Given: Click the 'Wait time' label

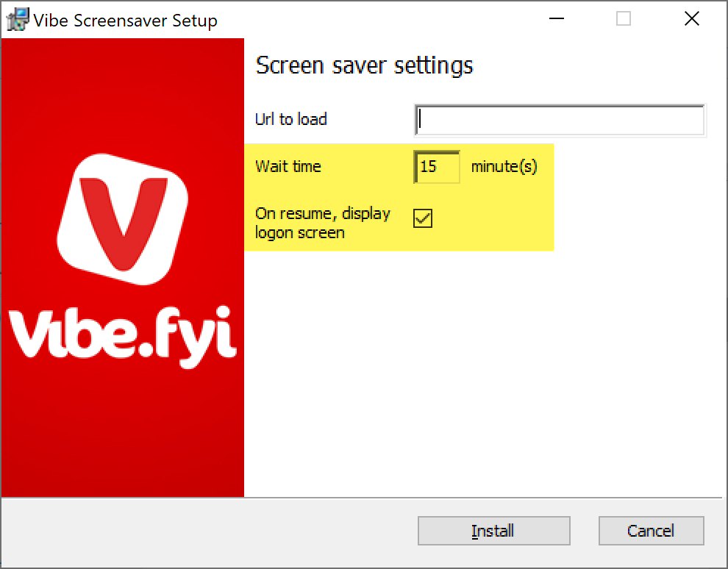Looking at the screenshot, I should click(x=288, y=167).
